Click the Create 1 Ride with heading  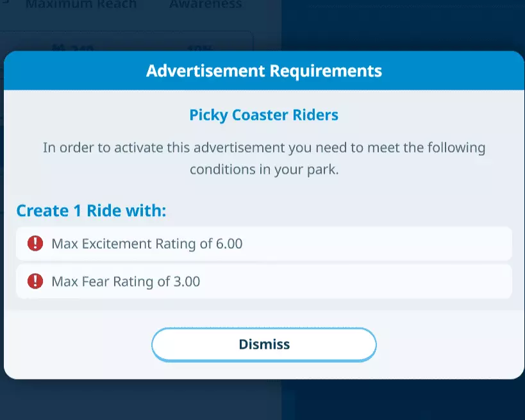click(91, 210)
